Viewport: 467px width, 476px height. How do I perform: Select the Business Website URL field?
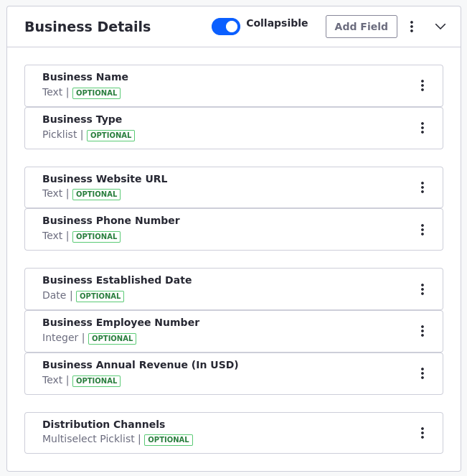[x=234, y=187]
